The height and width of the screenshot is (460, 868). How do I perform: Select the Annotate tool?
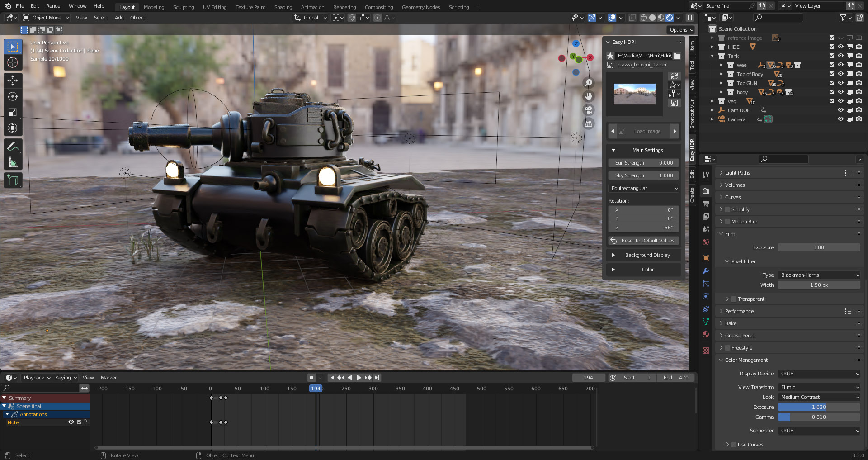pyautogui.click(x=13, y=145)
